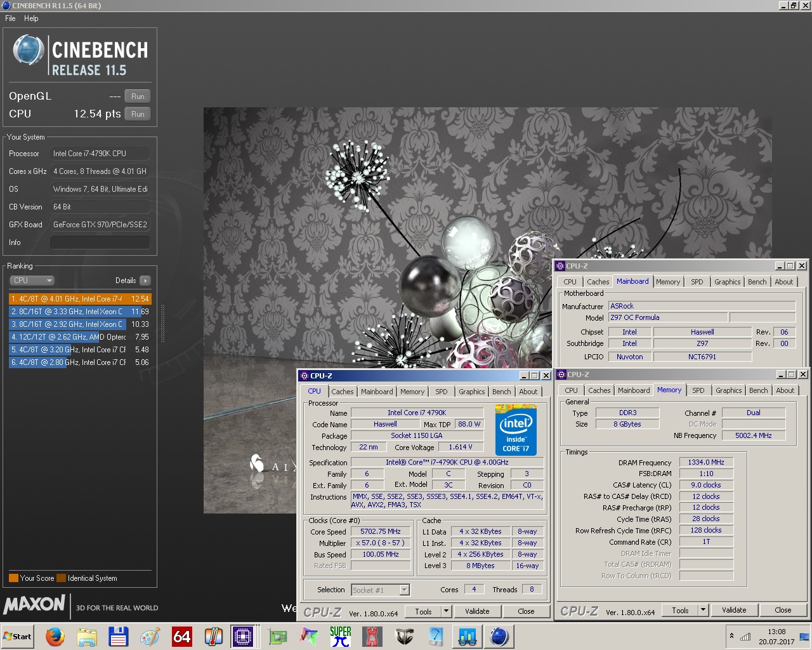Open Firefox from the taskbar
Viewport: 812px width, 650px height.
coord(55,637)
